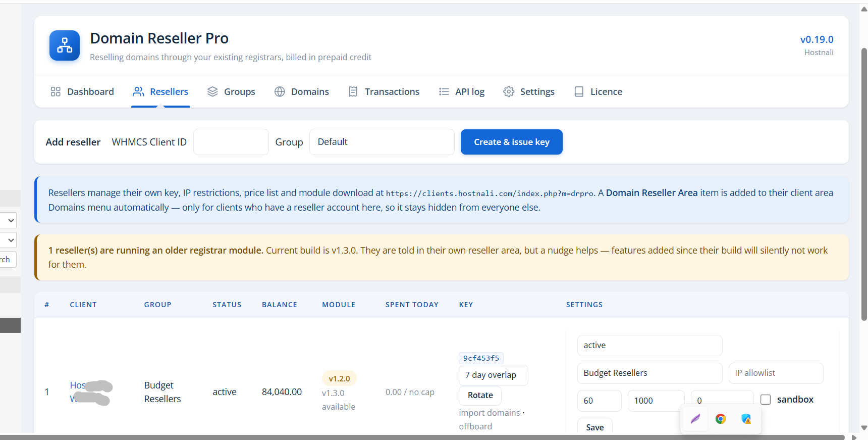The image size is (868, 440).
Task: Switch to the Licence tab
Action: pyautogui.click(x=598, y=91)
